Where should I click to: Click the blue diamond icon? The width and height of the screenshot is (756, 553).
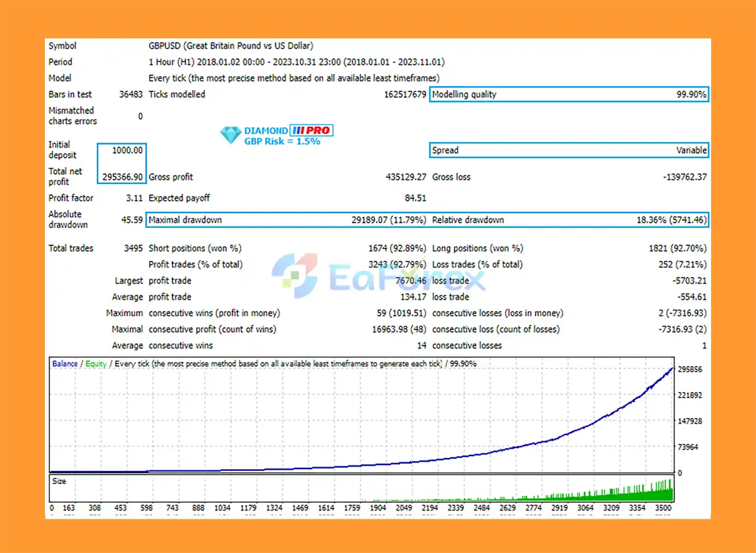click(230, 135)
